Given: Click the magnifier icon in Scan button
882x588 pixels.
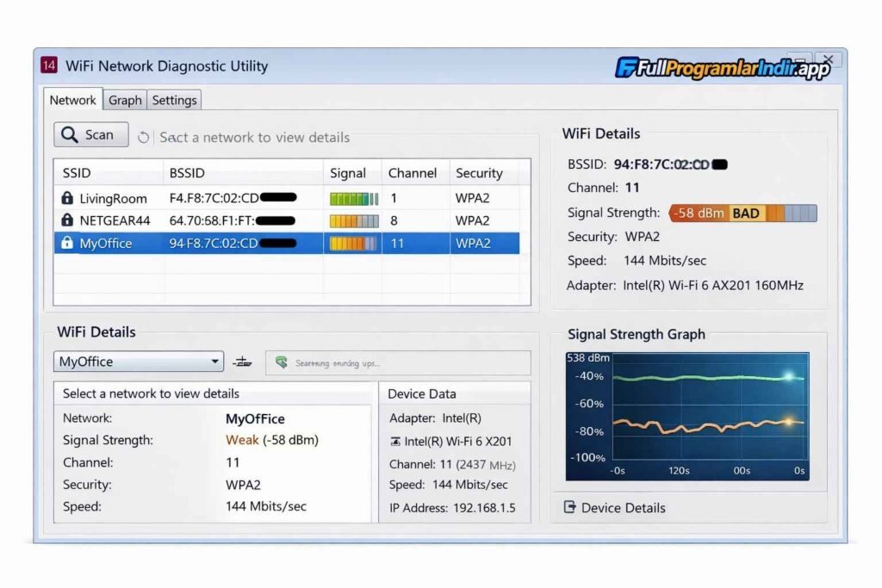Looking at the screenshot, I should pos(70,135).
